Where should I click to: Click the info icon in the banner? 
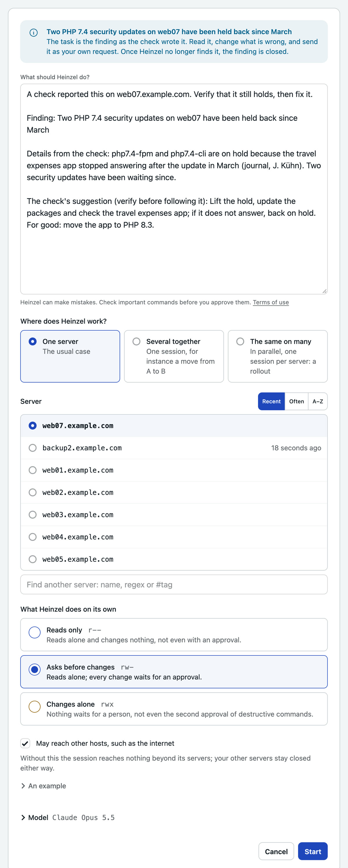click(x=34, y=32)
